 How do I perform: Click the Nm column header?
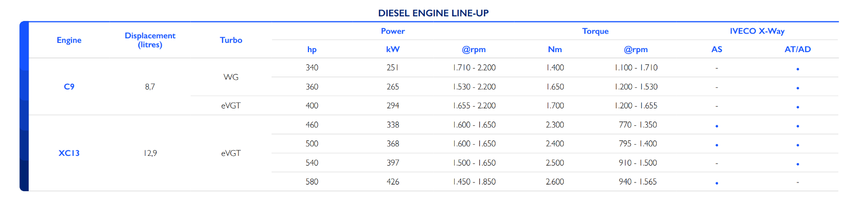(x=554, y=50)
